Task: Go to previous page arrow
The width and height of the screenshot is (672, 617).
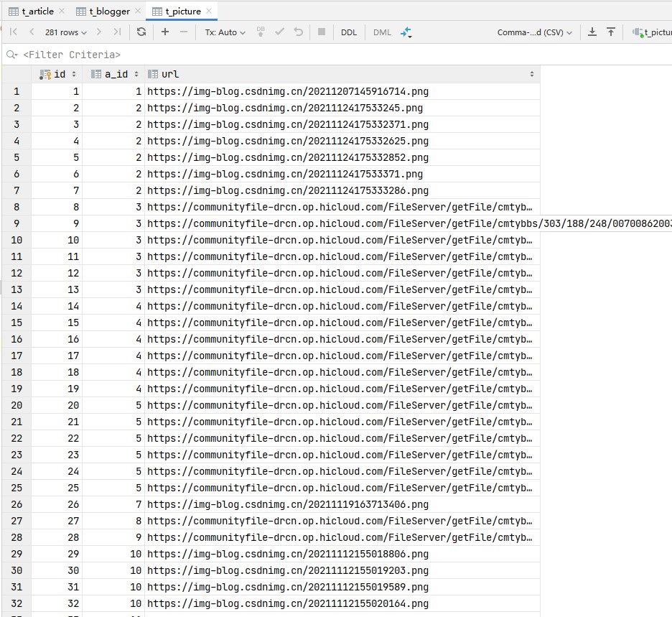Action: coord(32,32)
